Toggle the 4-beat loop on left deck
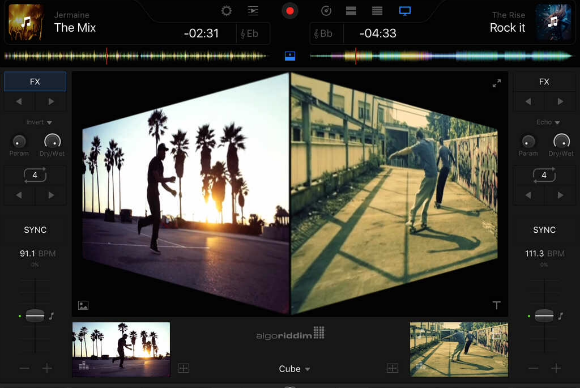Screen dimensions: 580x388 pyautogui.click(x=35, y=175)
